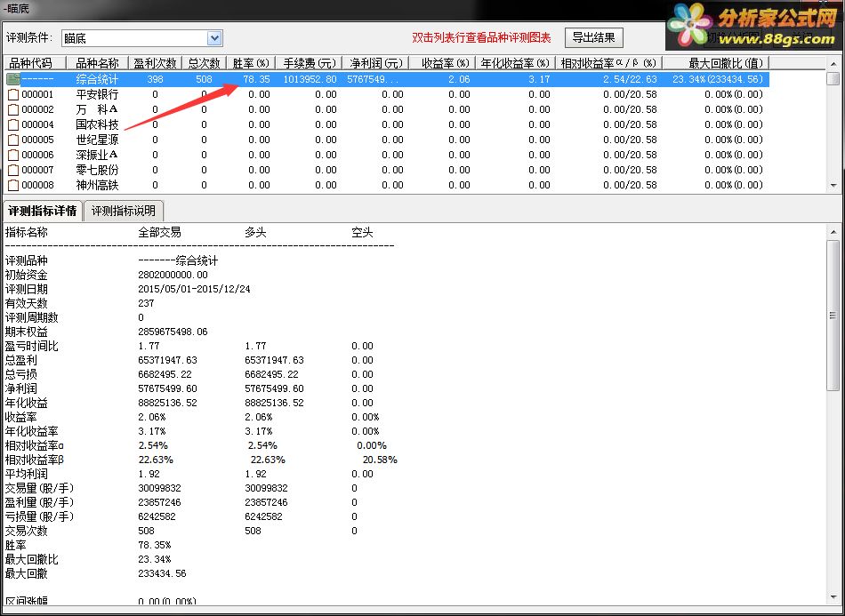Select the 万 科A row
845x616 pixels.
tap(386, 109)
